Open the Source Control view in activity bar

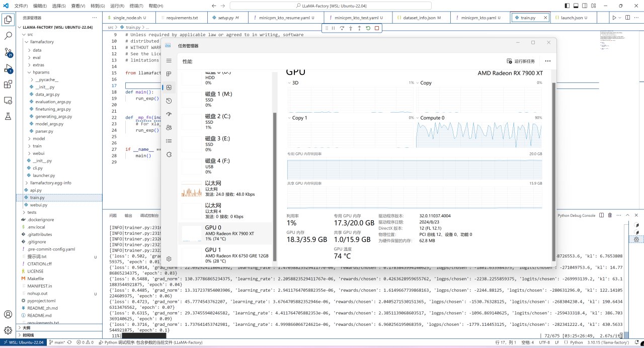(8, 52)
